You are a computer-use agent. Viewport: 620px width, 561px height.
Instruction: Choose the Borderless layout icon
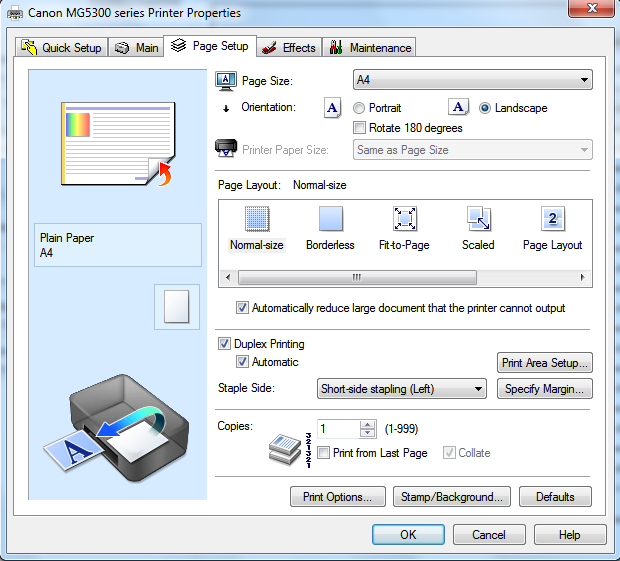point(331,219)
